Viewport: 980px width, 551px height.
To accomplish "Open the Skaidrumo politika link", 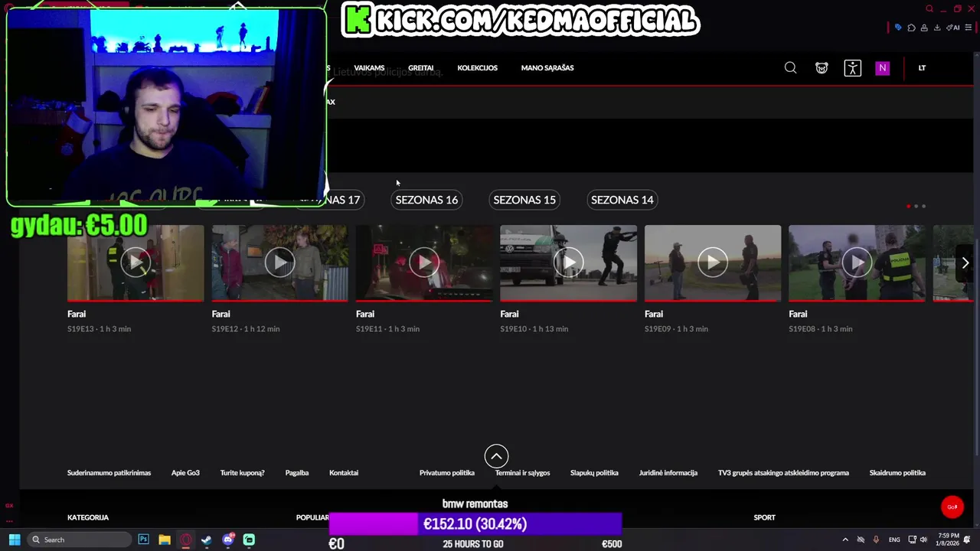I will tap(897, 473).
